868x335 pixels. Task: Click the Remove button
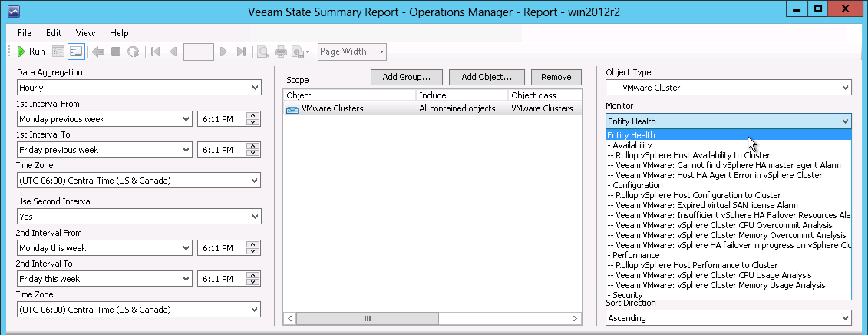pos(556,77)
